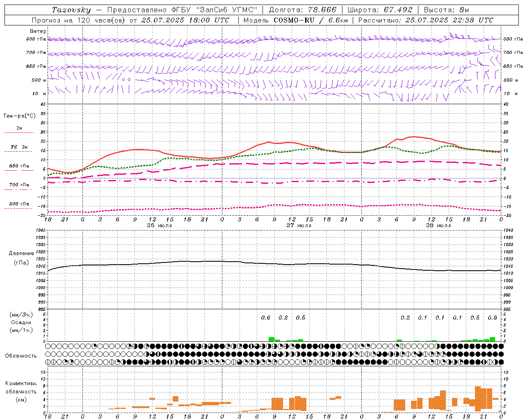Click the "Td 2м" dew point legend label
This screenshot has height=420, width=525.
coord(19,147)
